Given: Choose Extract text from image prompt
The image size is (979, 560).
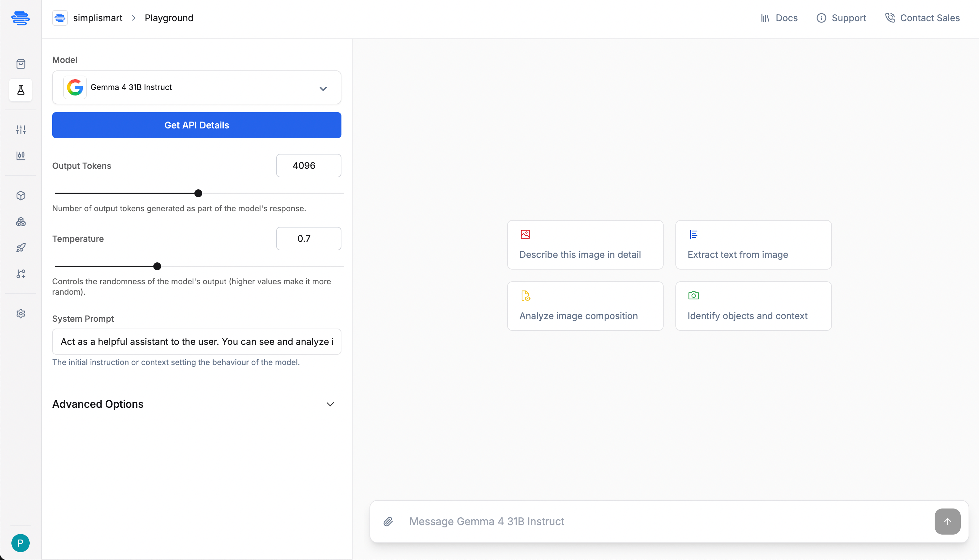Looking at the screenshot, I should (753, 244).
